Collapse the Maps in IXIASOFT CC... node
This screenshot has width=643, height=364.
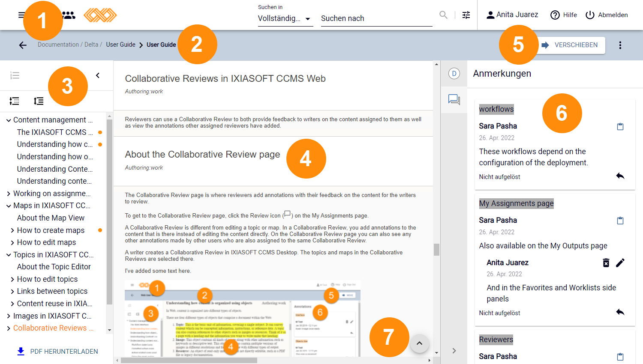(x=9, y=206)
